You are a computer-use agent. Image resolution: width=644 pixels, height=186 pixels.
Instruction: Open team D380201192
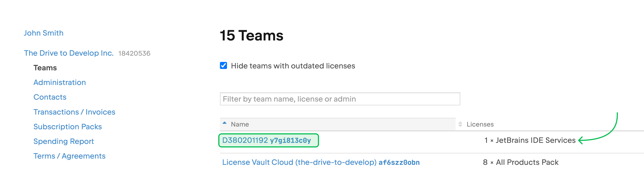point(245,140)
